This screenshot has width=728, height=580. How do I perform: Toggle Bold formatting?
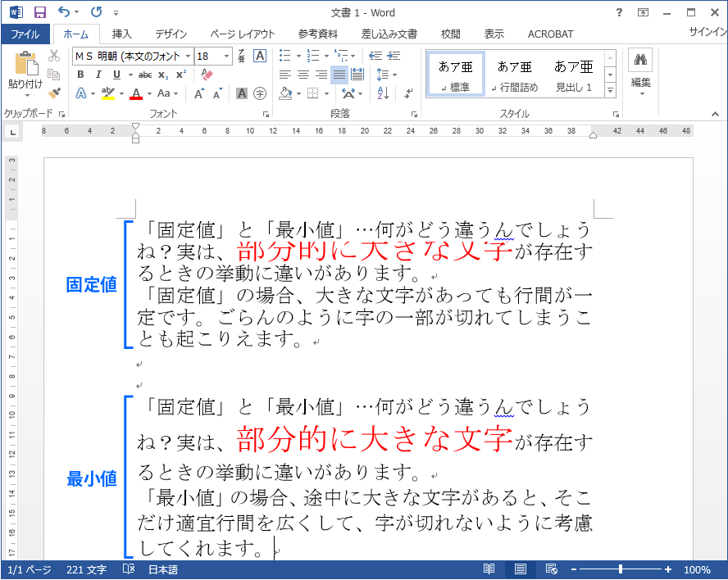point(80,75)
